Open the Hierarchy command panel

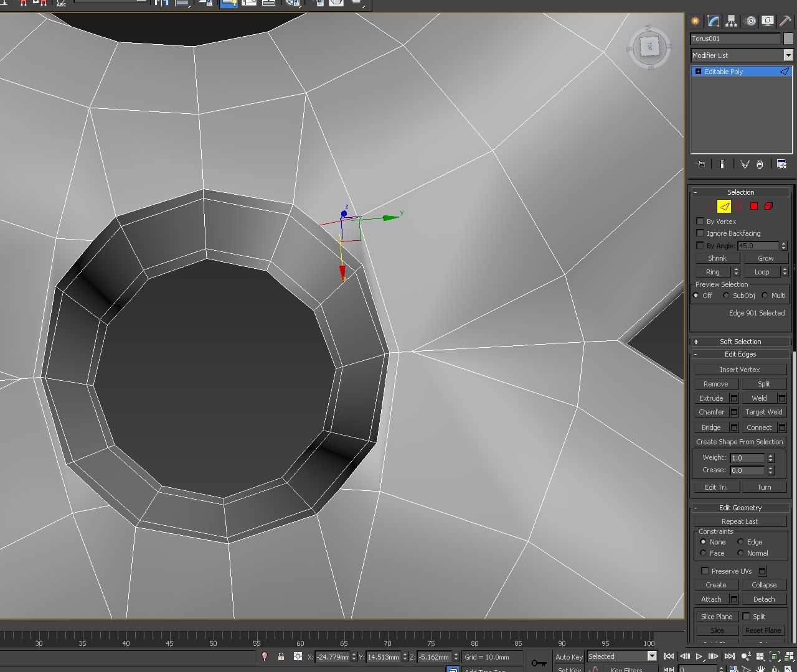point(730,21)
